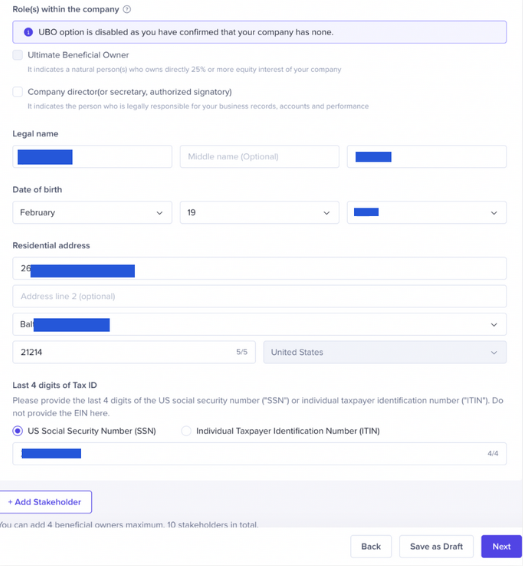Choose the Individual Taxpayer Identification Number option

186,431
